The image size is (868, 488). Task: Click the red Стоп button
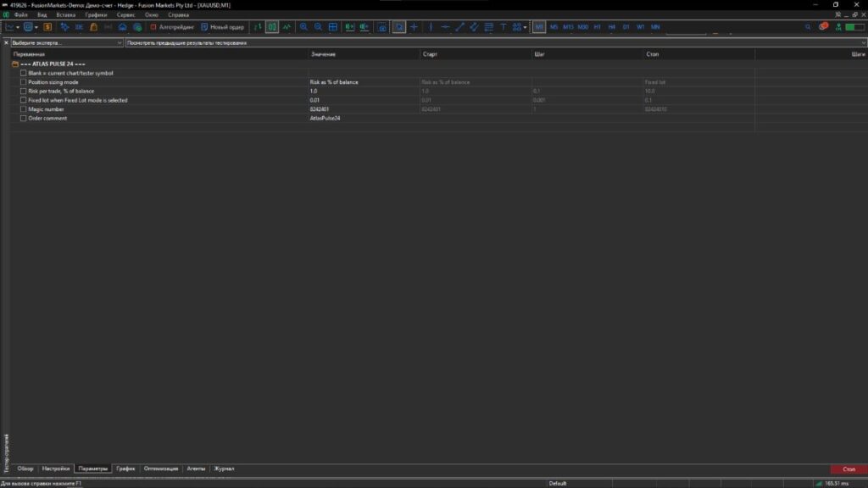click(x=849, y=469)
